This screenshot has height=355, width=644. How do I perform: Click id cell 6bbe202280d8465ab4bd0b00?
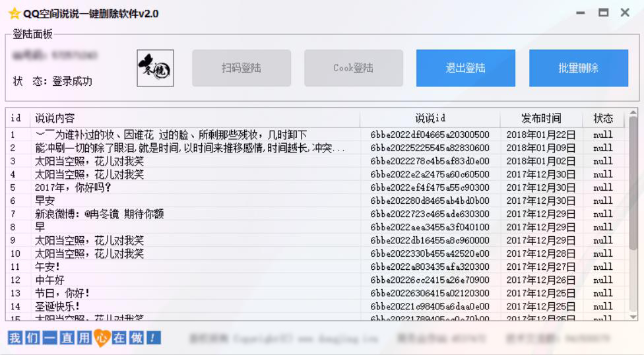click(430, 201)
